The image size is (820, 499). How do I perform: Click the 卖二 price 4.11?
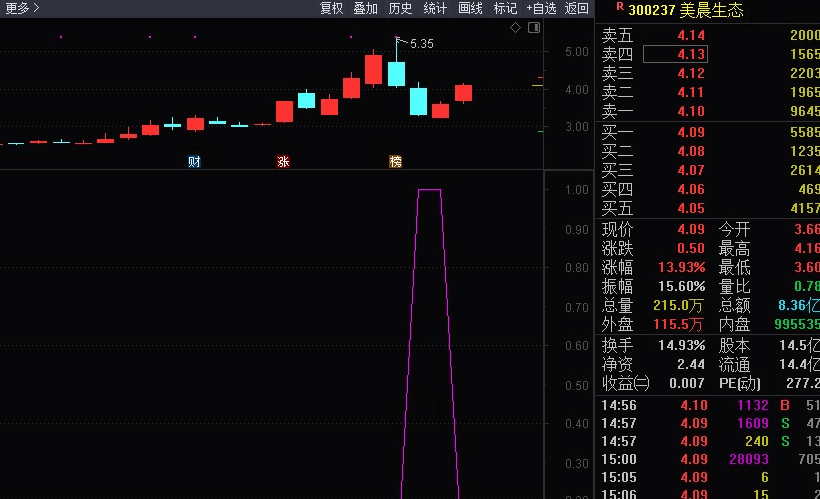691,93
